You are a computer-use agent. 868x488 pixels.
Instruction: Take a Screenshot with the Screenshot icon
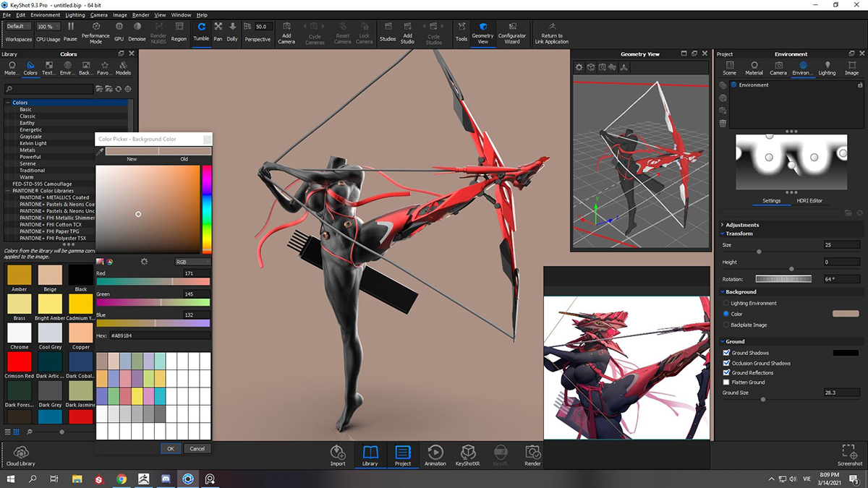(849, 453)
